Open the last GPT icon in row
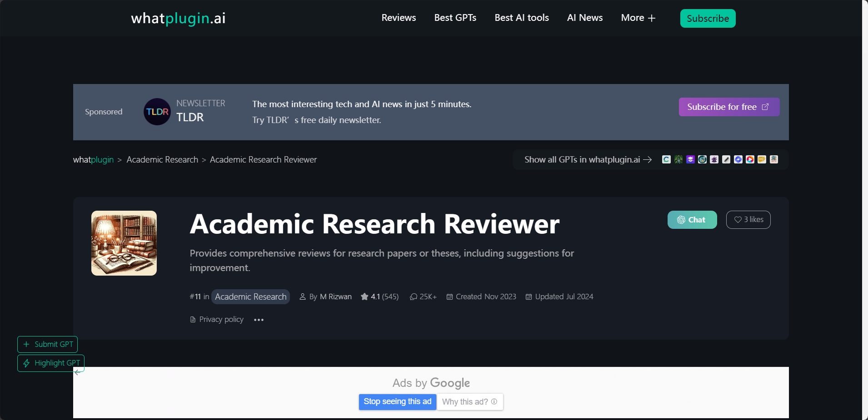Screen dimensions: 868x420 (774, 159)
